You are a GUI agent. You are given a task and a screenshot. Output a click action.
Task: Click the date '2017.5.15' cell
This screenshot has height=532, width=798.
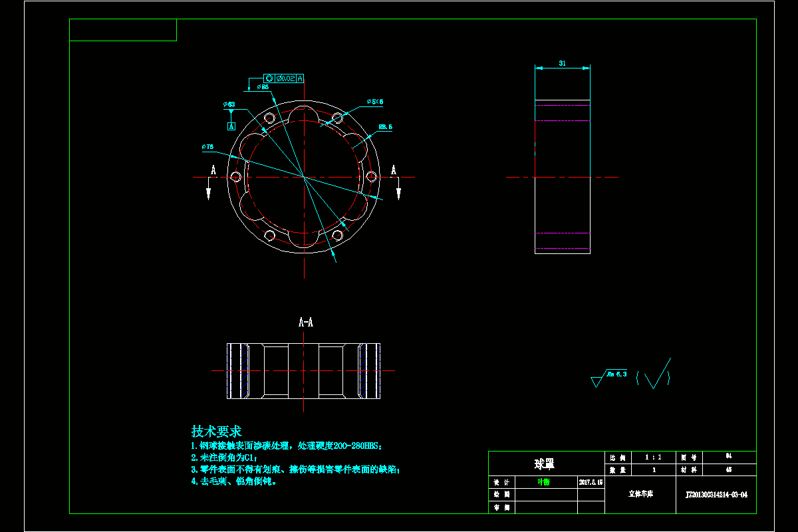tap(591, 482)
